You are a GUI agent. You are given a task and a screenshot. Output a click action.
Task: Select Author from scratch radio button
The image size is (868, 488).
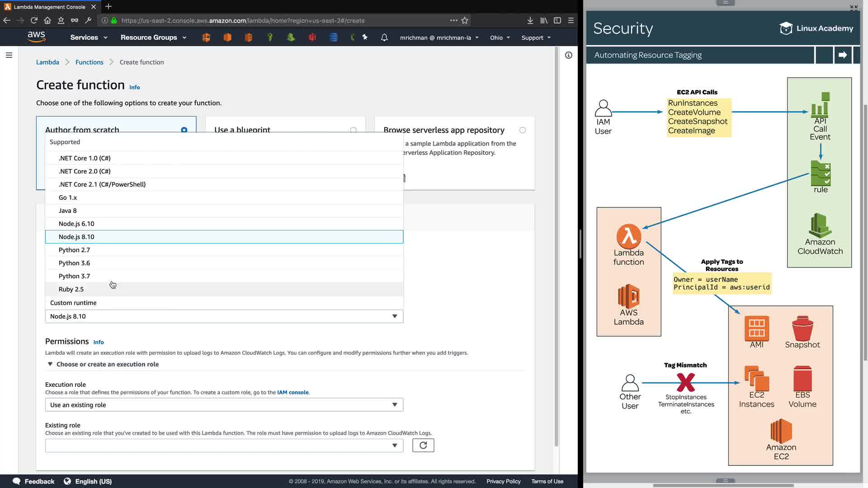[x=184, y=130]
